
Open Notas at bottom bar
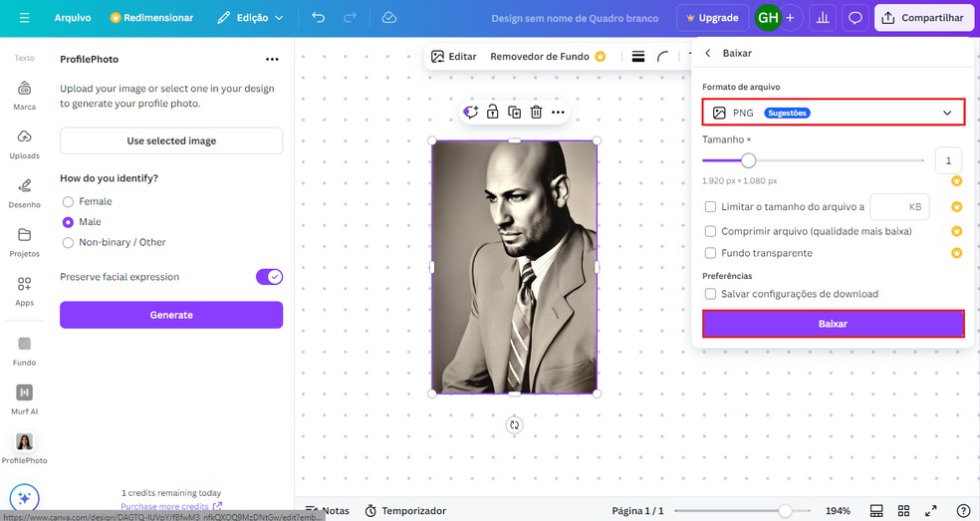tap(327, 511)
